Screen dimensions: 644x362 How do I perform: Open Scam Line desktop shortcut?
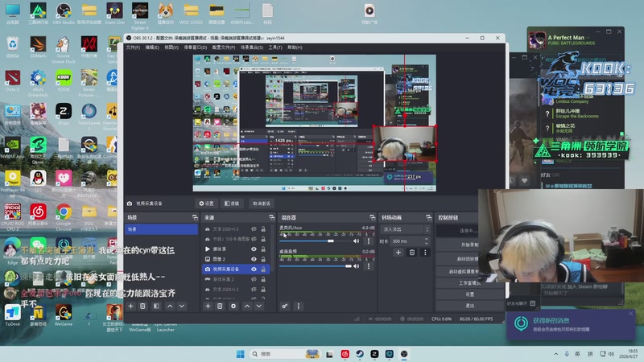point(114,14)
